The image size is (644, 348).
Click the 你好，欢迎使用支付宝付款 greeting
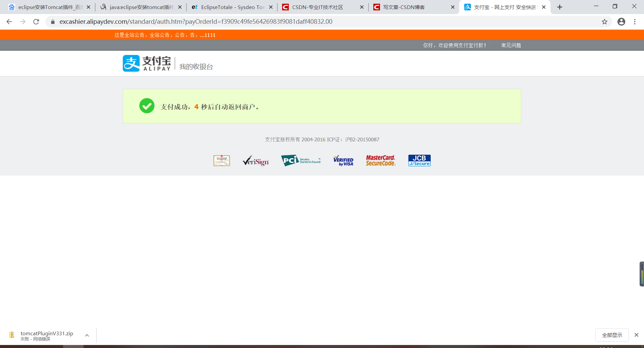(454, 45)
